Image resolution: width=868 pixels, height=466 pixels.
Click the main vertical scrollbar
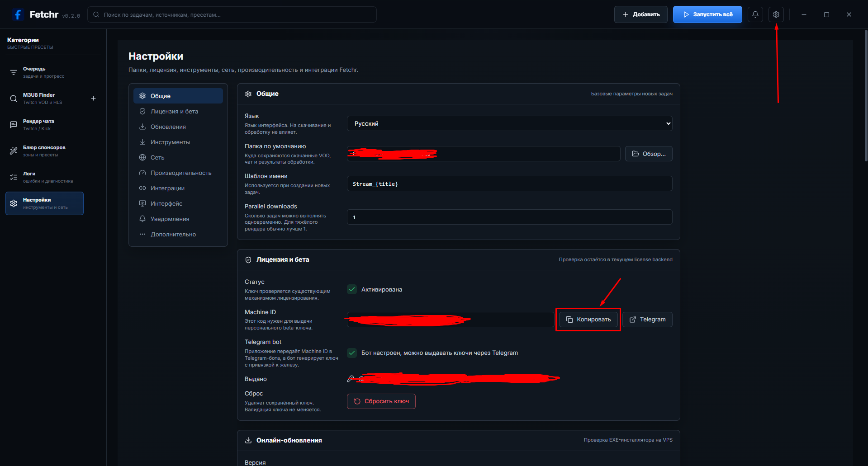(866, 96)
